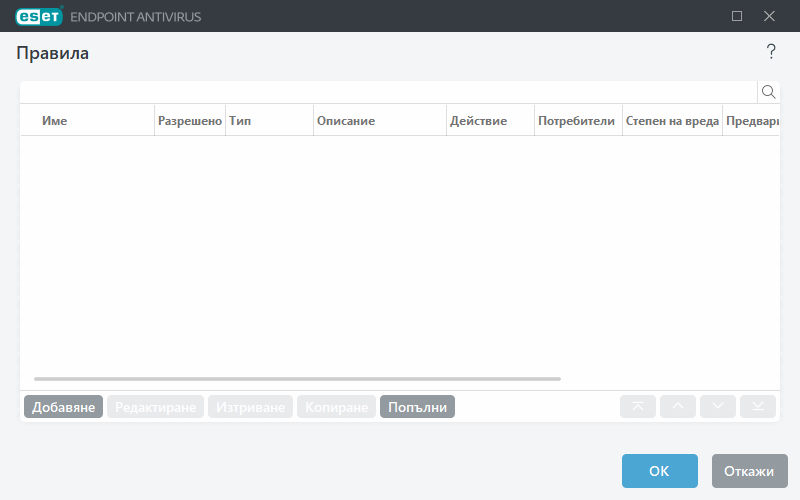Sort by the Действие column header
This screenshot has height=500, width=800.
(x=479, y=120)
